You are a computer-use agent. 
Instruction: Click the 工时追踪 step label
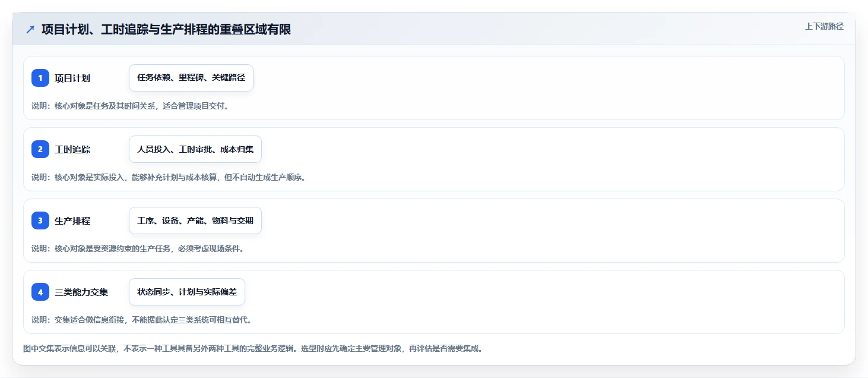coord(72,149)
